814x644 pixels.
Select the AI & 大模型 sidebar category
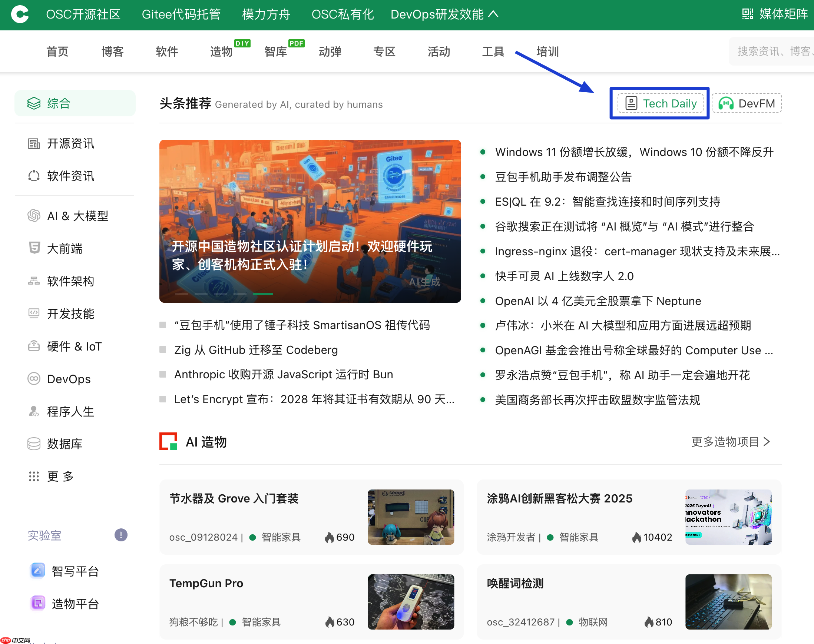pos(77,216)
